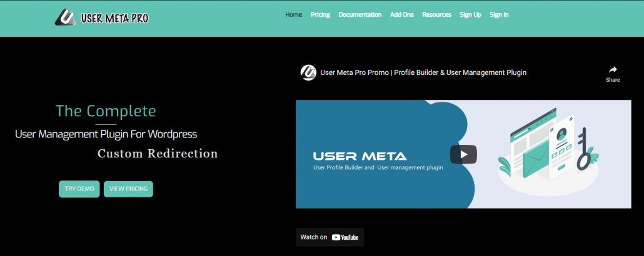Go to the Pricing page
This screenshot has height=256, width=644.
320,15
